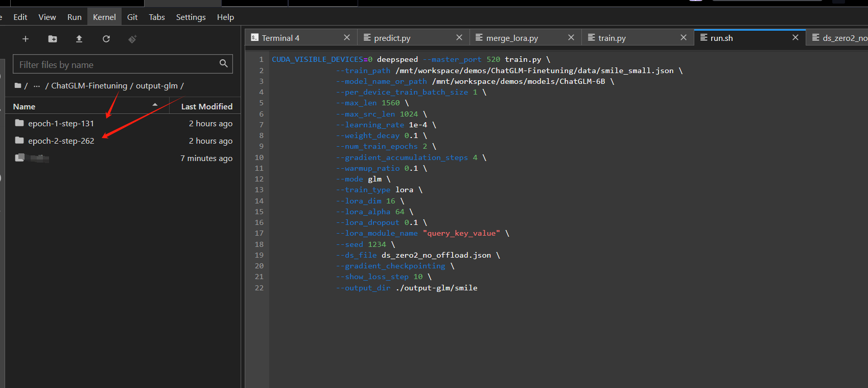Screen dimensions: 868x388
Task: Switch to the Terminal 4 tab
Action: pyautogui.click(x=301, y=38)
